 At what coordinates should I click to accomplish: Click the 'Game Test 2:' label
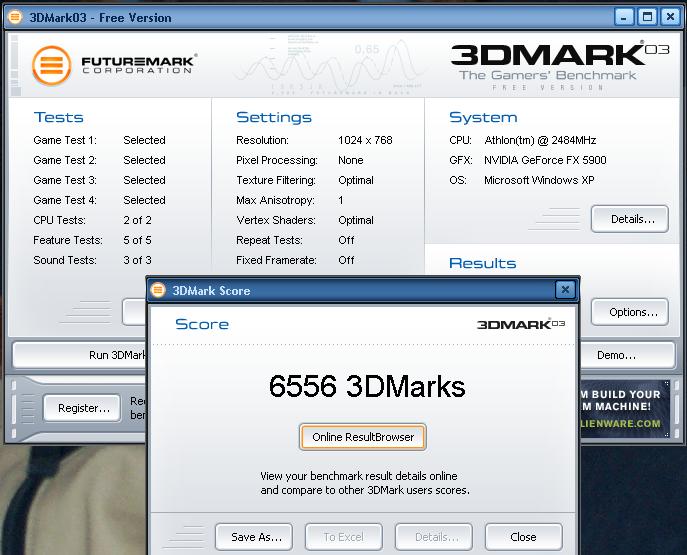(x=65, y=160)
